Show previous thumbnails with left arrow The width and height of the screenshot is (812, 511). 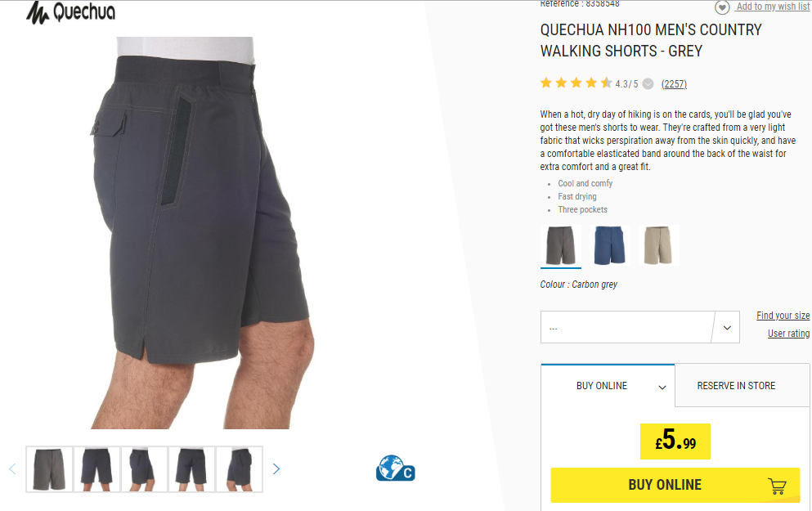(x=12, y=469)
